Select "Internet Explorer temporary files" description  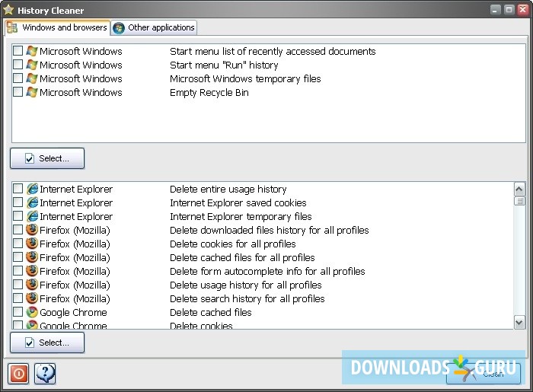(x=241, y=216)
